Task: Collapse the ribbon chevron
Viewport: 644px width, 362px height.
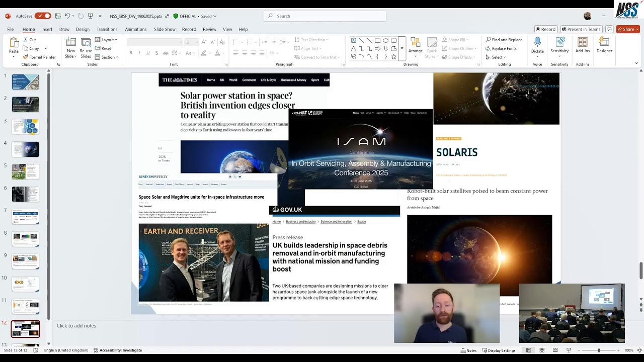Action: click(636, 63)
